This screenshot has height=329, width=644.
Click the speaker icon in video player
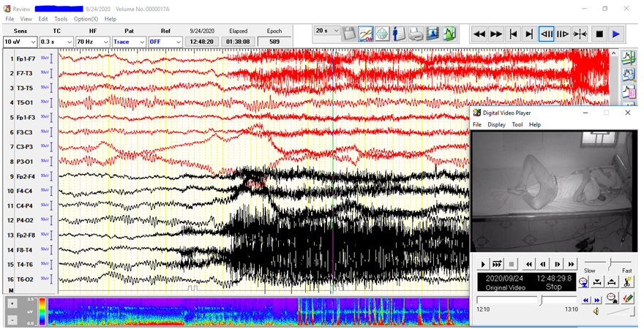pos(596,312)
